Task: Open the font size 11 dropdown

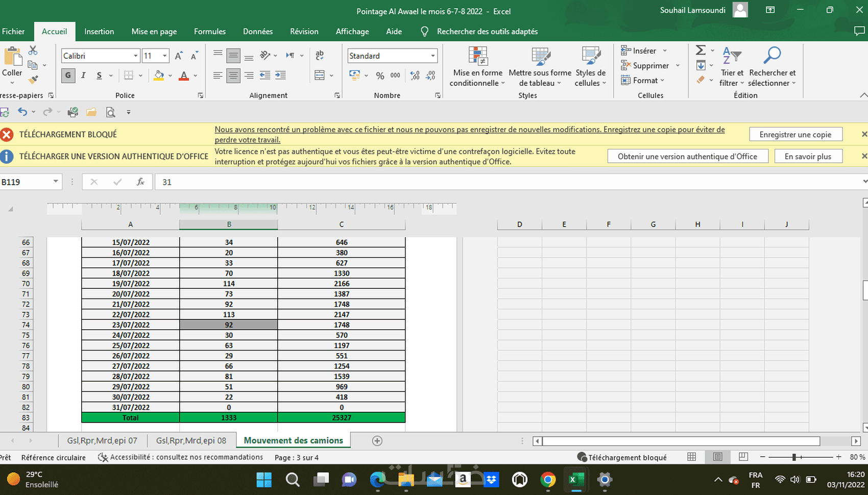Action: tap(165, 56)
